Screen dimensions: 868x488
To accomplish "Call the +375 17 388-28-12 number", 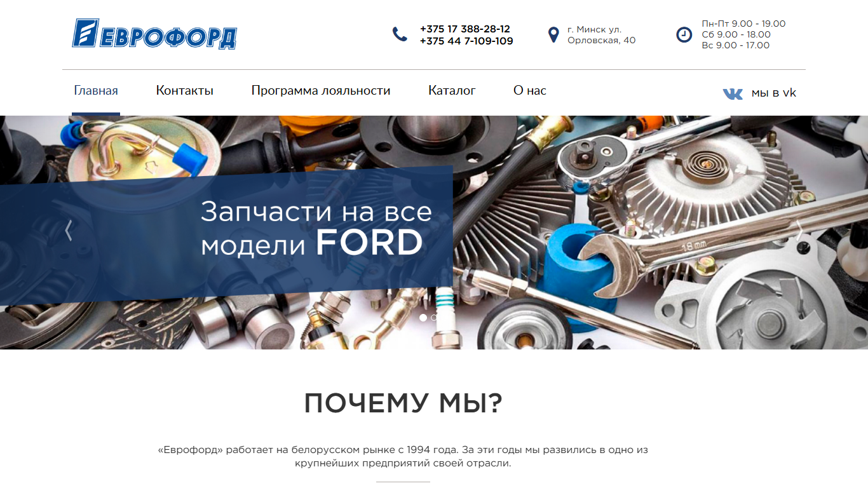I will 465,29.
